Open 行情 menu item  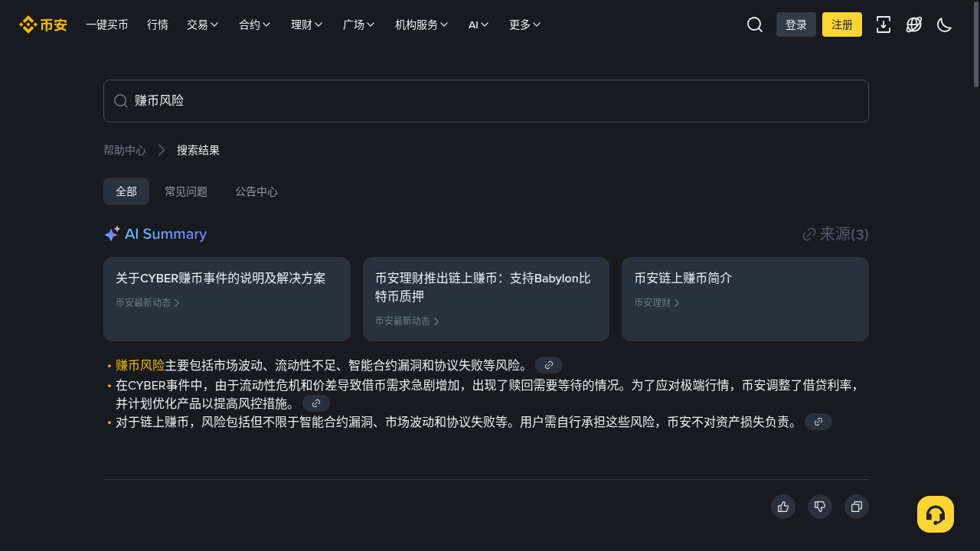coord(158,24)
